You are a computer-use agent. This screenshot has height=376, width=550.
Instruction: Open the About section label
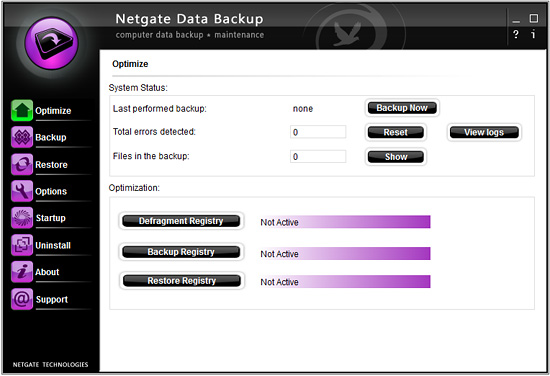click(x=47, y=272)
